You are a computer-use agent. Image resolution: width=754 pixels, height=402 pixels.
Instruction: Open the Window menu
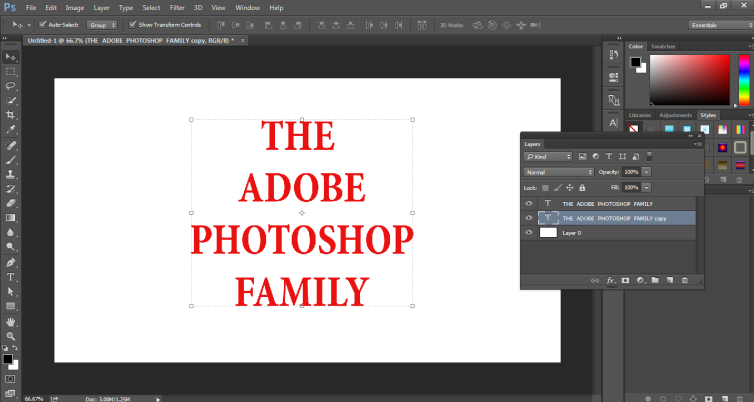247,8
